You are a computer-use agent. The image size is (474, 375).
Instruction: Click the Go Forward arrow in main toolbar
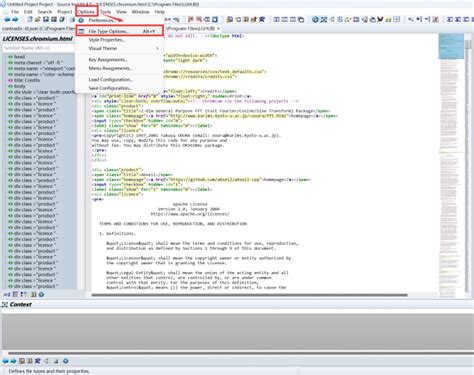15,20
